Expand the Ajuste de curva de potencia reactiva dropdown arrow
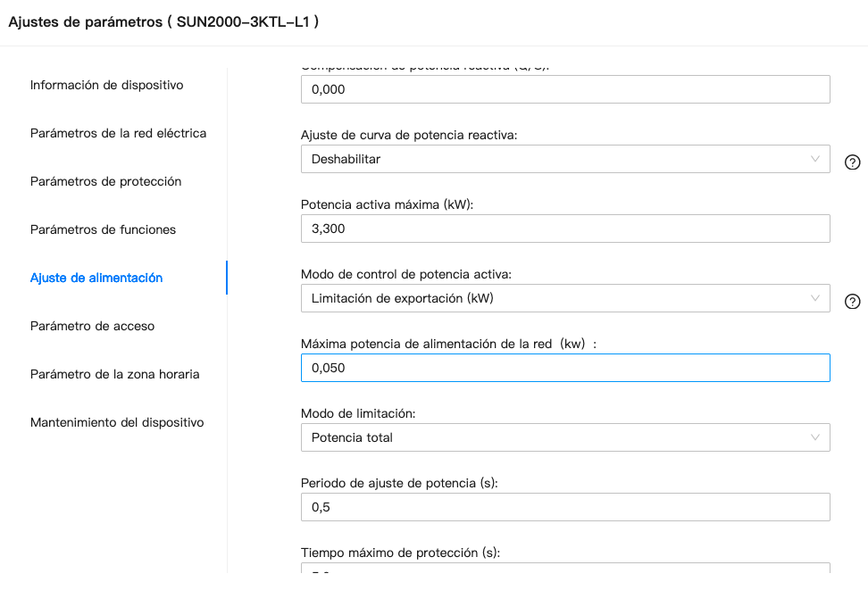The height and width of the screenshot is (607, 868). point(814,159)
